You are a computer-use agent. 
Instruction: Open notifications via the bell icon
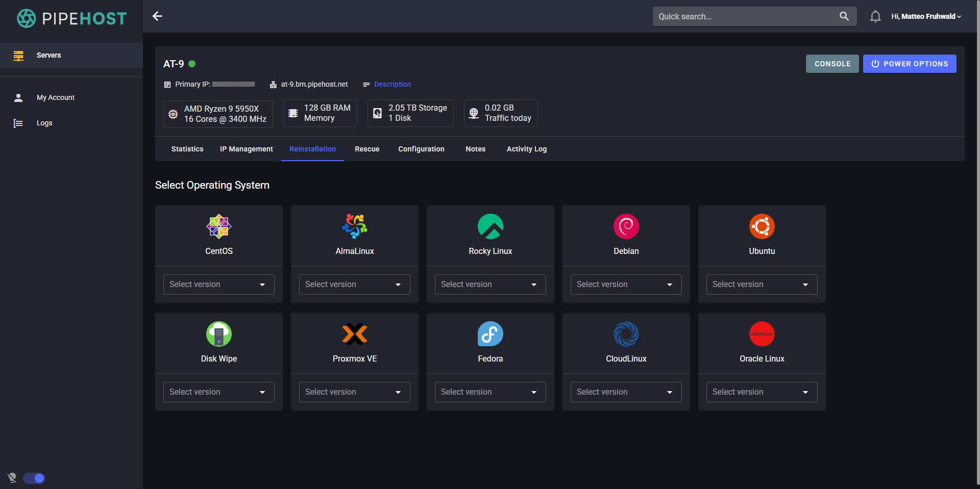875,16
